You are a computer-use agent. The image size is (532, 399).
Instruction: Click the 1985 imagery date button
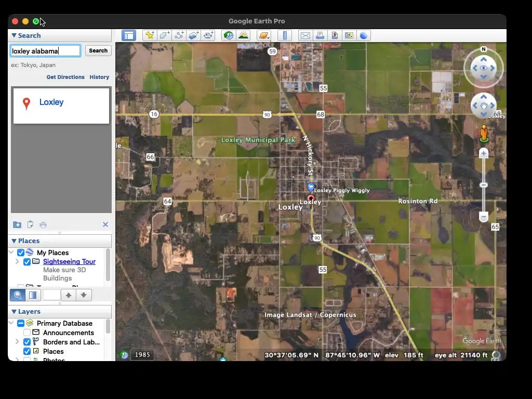142,354
